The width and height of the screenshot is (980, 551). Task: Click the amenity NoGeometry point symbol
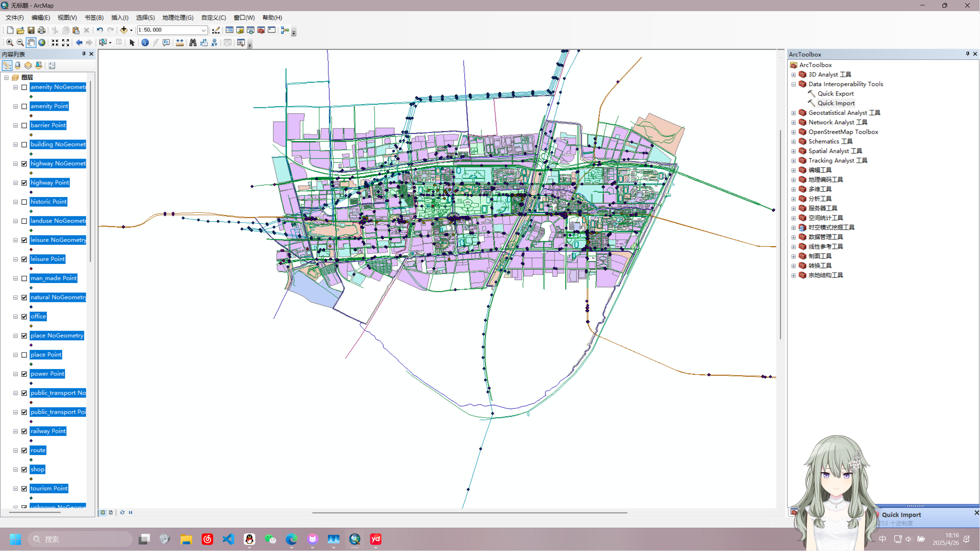[x=31, y=97]
